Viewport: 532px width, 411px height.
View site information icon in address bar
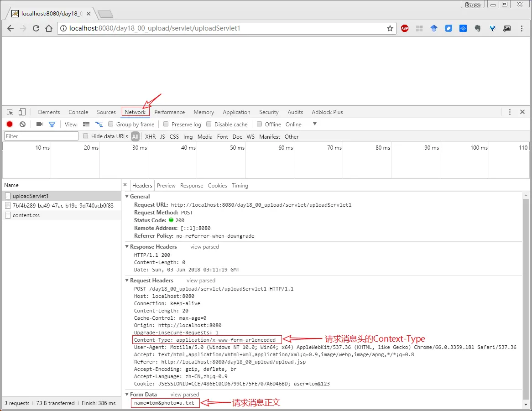tap(63, 28)
